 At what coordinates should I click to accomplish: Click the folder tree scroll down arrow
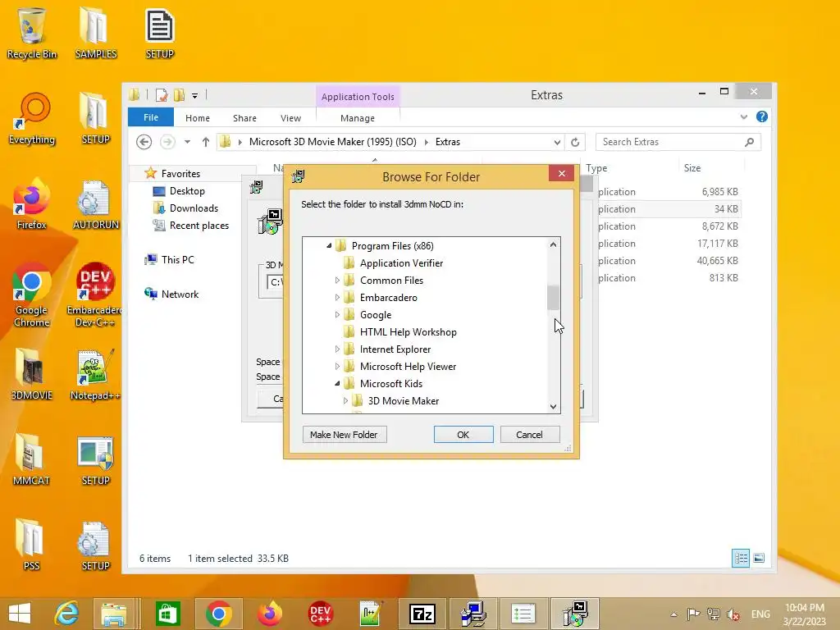pos(554,407)
